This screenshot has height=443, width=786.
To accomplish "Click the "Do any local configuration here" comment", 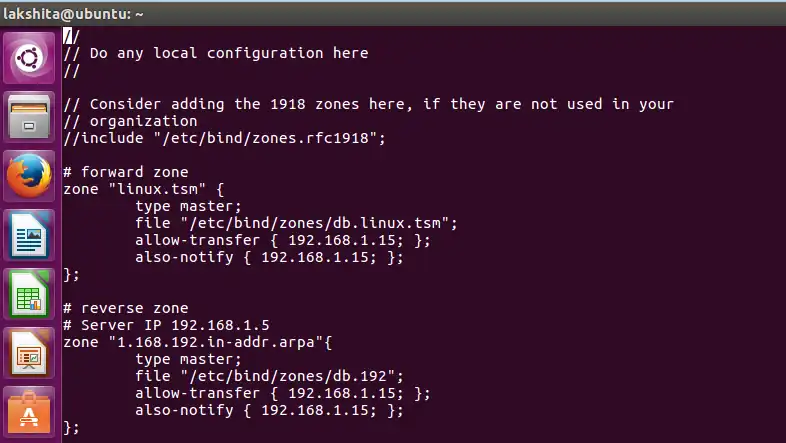I will pos(229,53).
